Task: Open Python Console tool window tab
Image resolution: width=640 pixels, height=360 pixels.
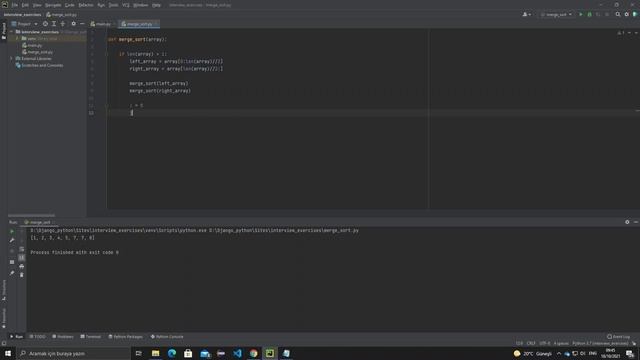Action: [167, 337]
